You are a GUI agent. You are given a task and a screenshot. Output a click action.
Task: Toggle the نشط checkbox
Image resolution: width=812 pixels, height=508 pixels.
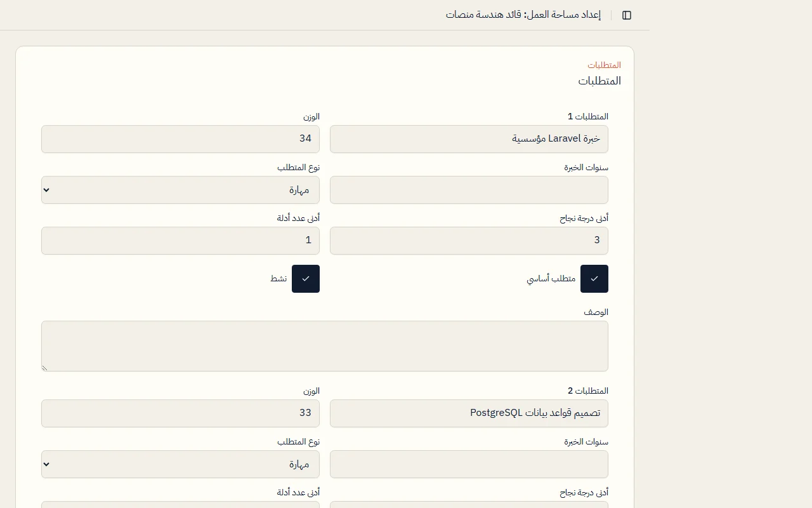(x=306, y=279)
